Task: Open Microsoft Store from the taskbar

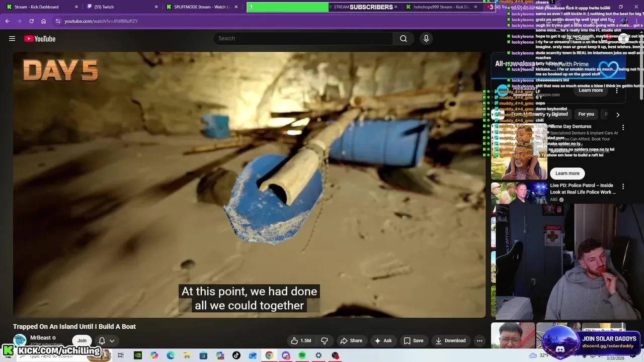Action: (x=203, y=355)
